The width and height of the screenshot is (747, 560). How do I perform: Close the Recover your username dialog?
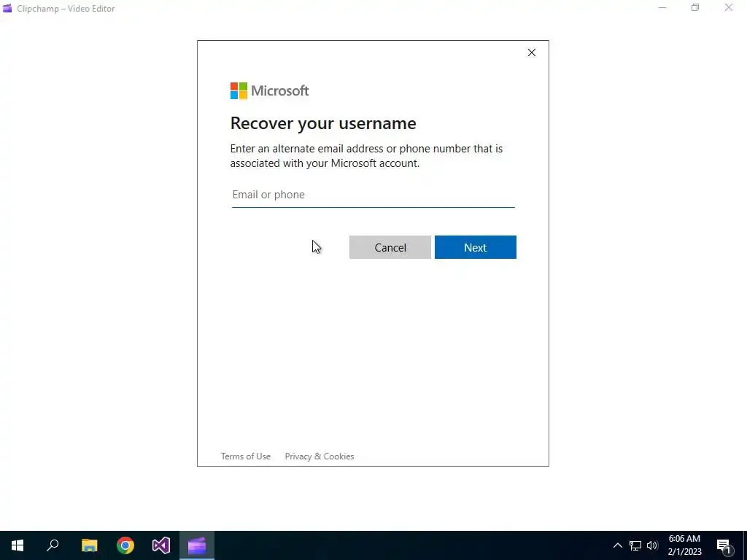pos(532,52)
